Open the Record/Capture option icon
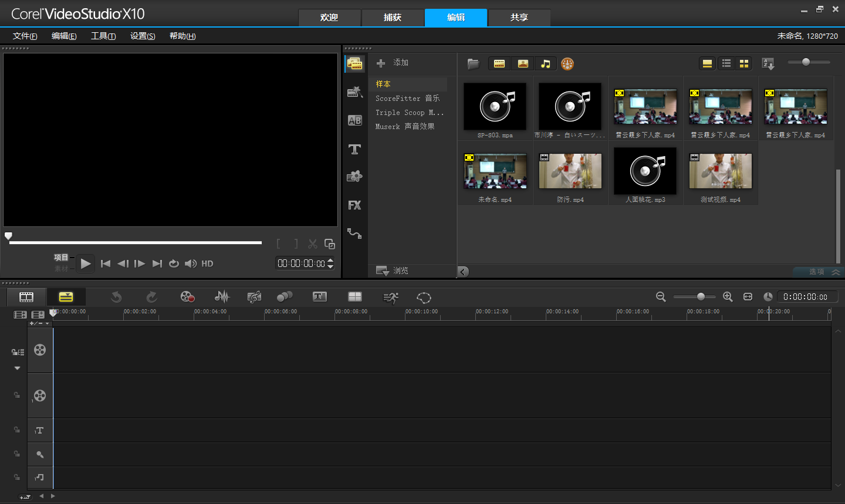The height and width of the screenshot is (504, 845). pos(187,297)
